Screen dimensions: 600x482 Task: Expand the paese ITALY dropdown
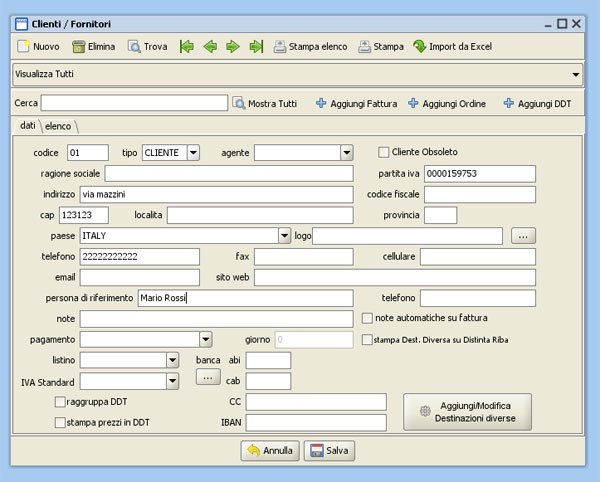point(284,236)
